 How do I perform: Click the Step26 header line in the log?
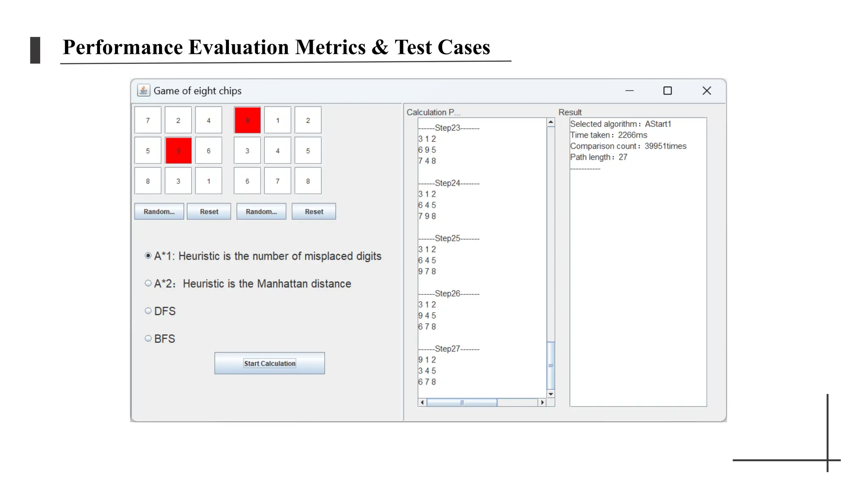(448, 294)
